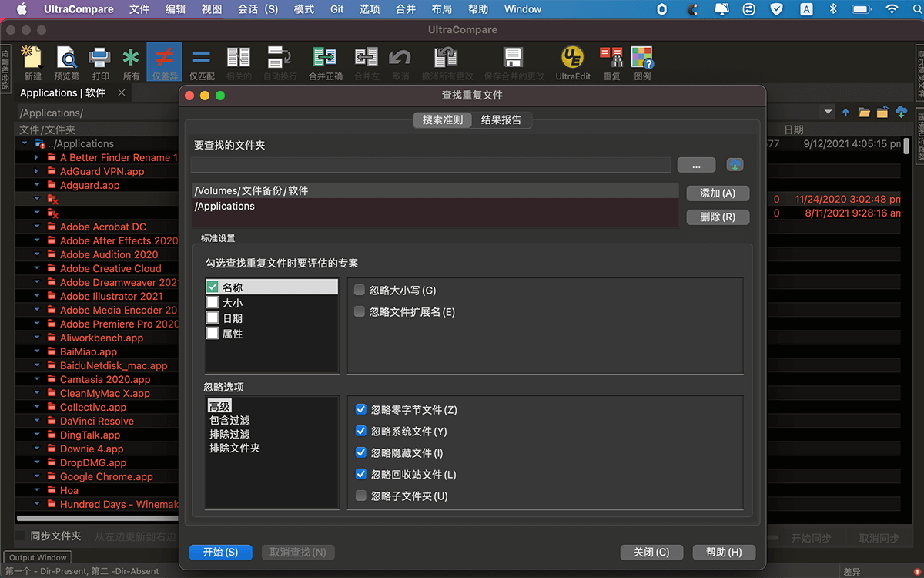The image size is (924, 578).
Task: Collapse the DaVinci Resolve folder
Action: [x=36, y=422]
